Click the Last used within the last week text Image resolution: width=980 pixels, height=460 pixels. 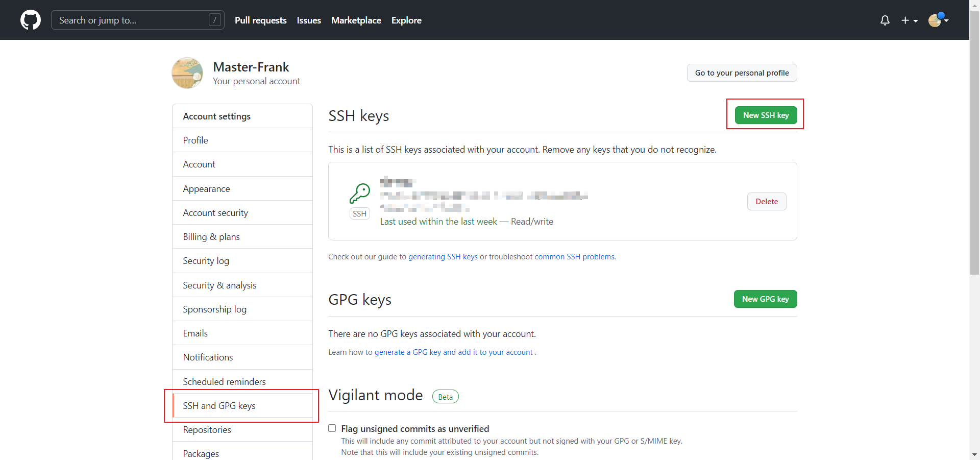click(438, 222)
